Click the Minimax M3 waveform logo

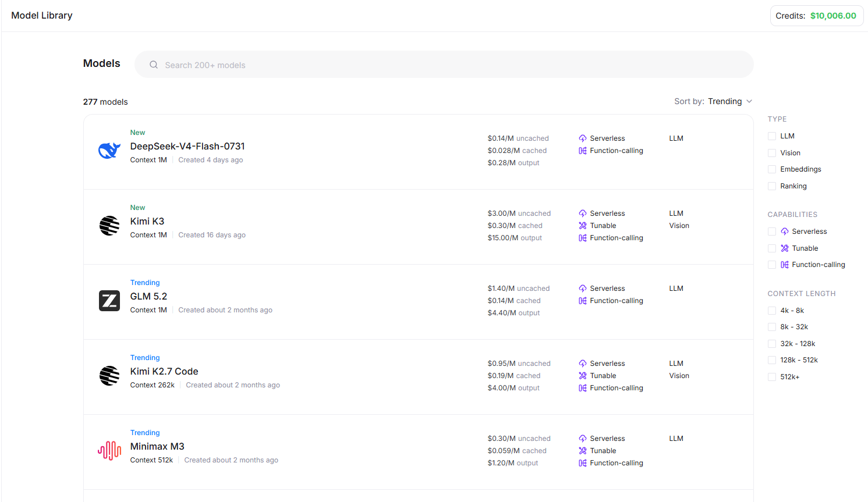109,451
